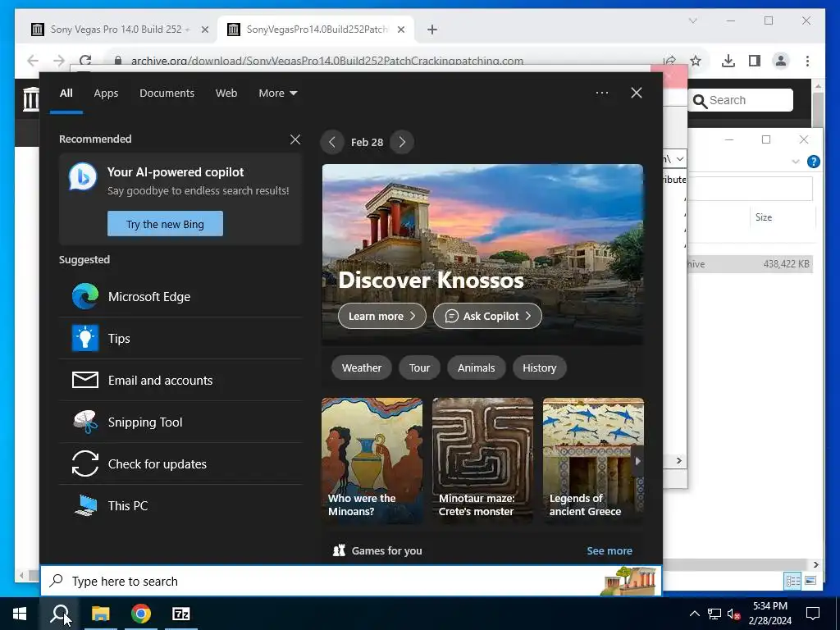The image size is (840, 630).
Task: Open the Tips app suggestion
Action: 180,339
